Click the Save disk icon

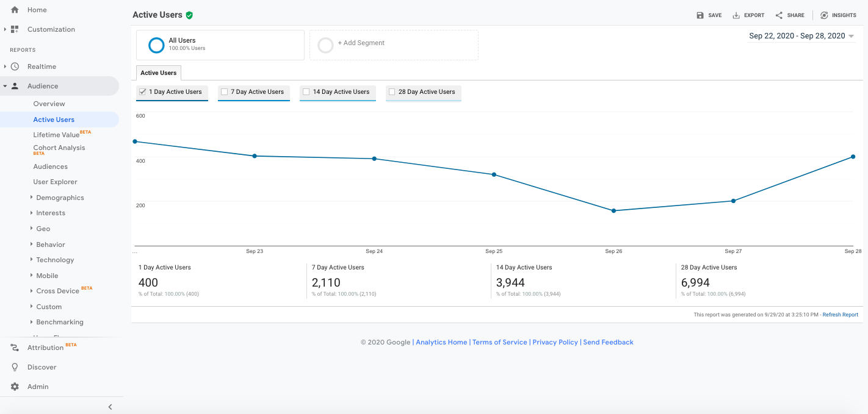[700, 15]
